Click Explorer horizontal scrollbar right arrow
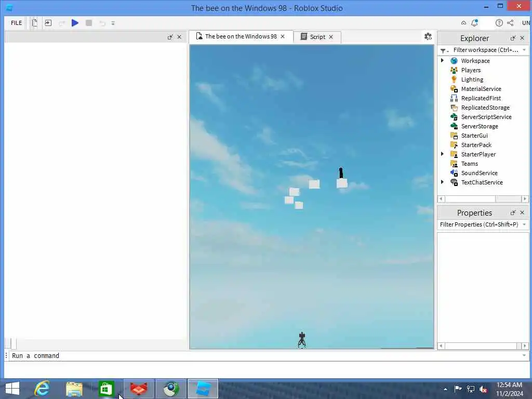Viewport: 532px width, 399px height. click(525, 199)
